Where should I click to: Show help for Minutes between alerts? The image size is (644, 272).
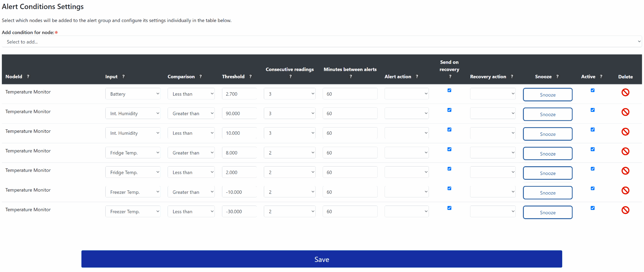(x=351, y=76)
